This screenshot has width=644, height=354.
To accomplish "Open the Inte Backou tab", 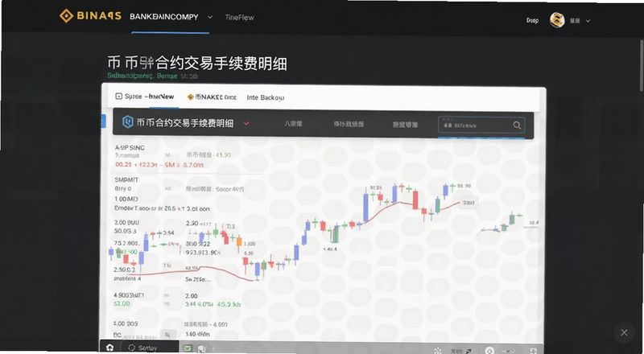I will (266, 97).
